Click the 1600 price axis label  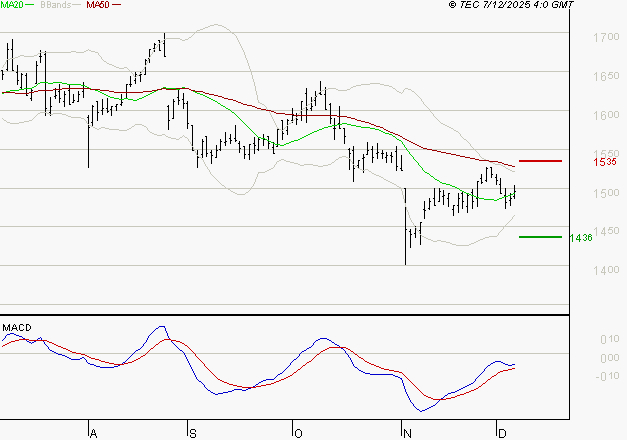[606, 115]
